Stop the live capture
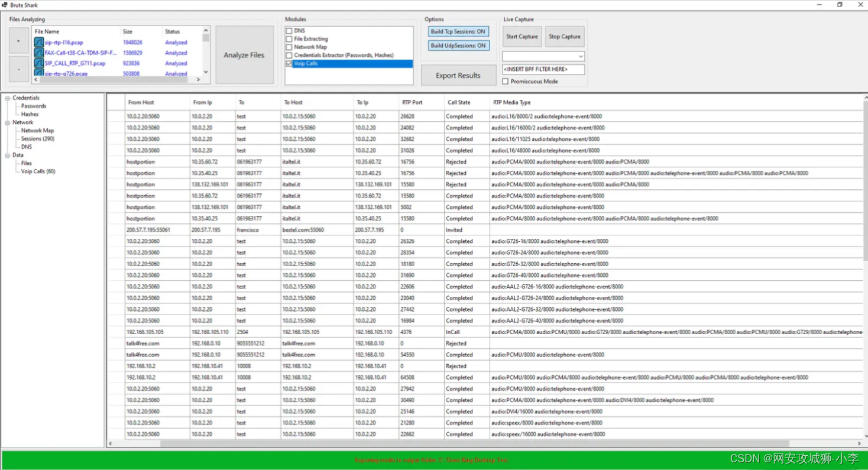The height and width of the screenshot is (470, 868). coord(565,37)
